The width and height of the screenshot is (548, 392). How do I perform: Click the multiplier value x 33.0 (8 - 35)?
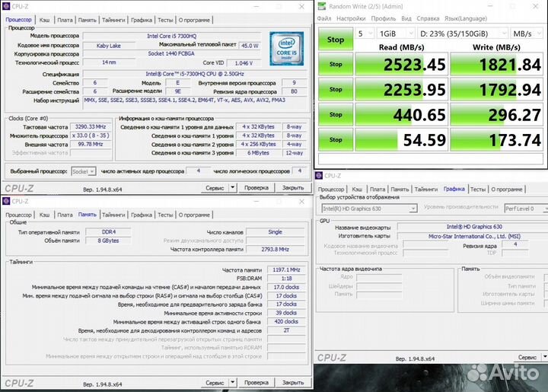click(91, 135)
